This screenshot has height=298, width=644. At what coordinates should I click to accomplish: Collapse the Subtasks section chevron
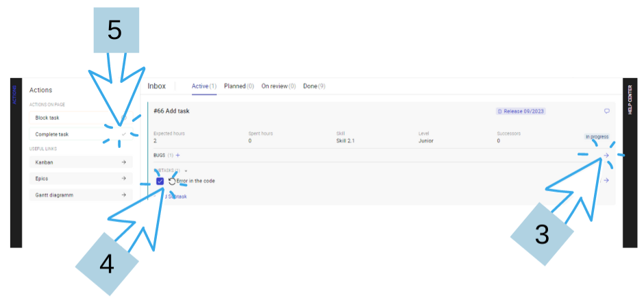click(x=186, y=171)
